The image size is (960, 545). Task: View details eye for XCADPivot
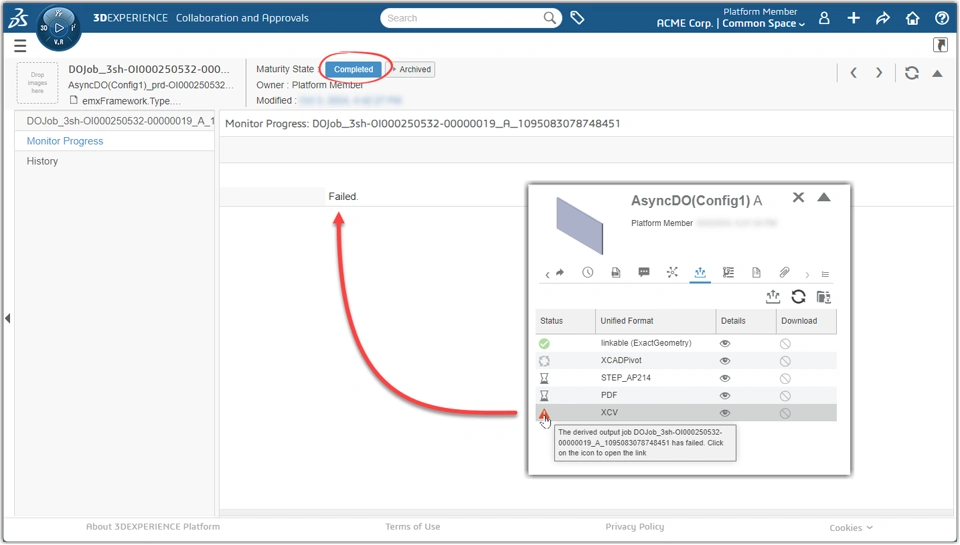point(725,361)
